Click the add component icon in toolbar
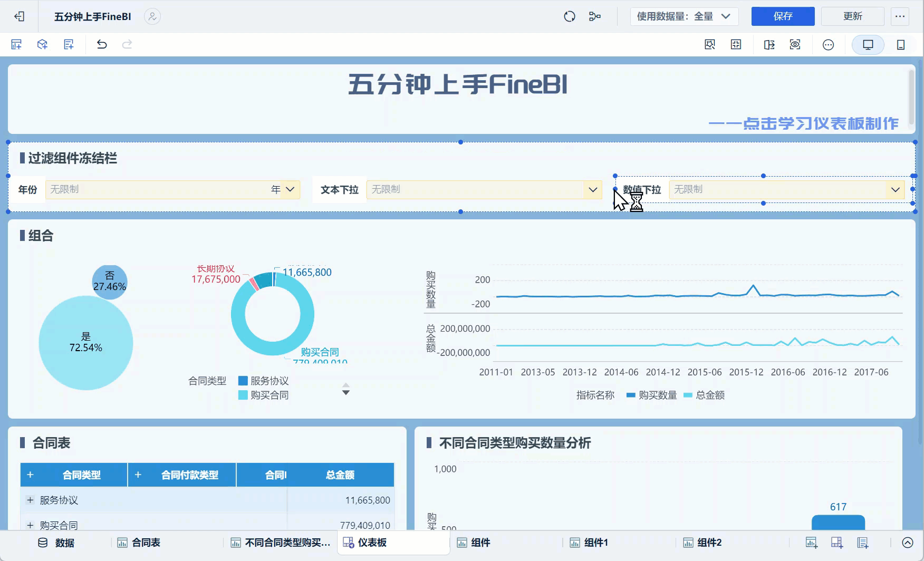The image size is (924, 561). point(16,45)
